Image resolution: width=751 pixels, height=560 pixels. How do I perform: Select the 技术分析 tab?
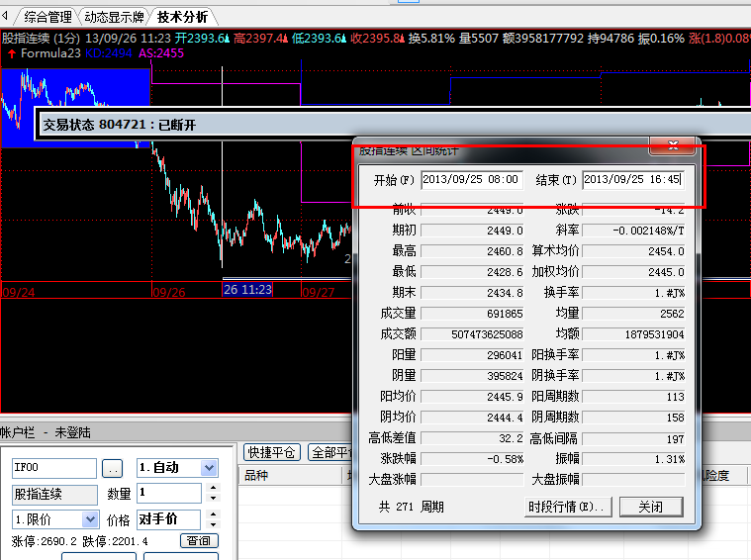pos(182,17)
